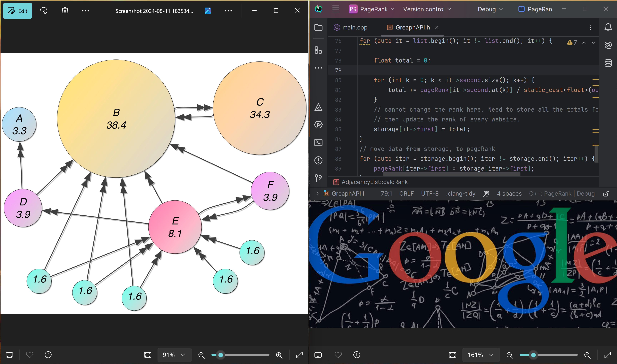Toggle read-only lock for GreaphAPI.h
617x364 pixels.
(606, 194)
